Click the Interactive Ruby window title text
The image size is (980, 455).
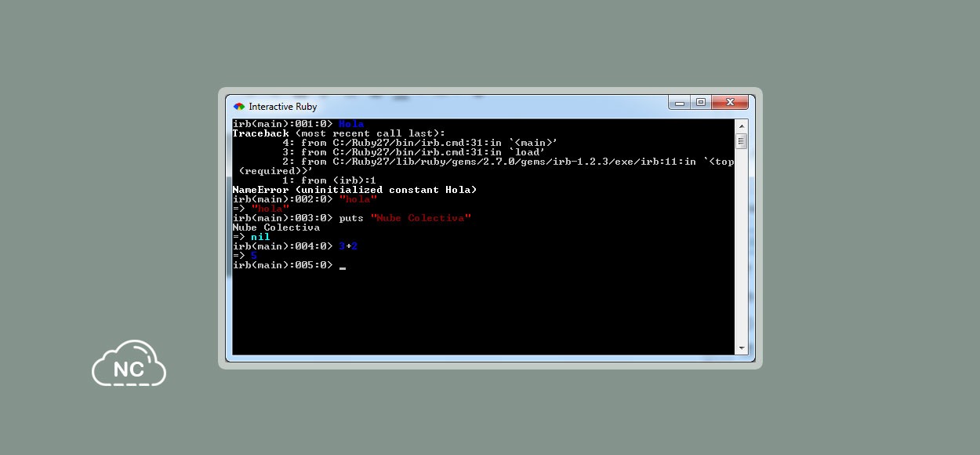283,107
